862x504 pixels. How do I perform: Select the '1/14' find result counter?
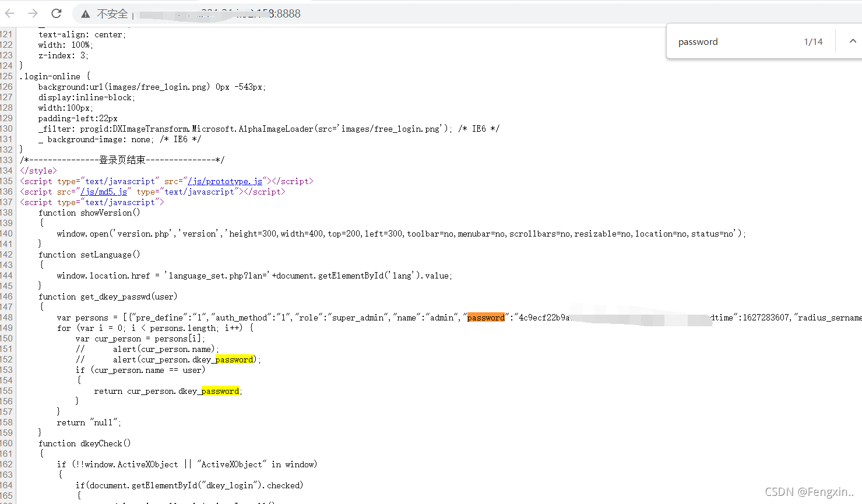(813, 42)
